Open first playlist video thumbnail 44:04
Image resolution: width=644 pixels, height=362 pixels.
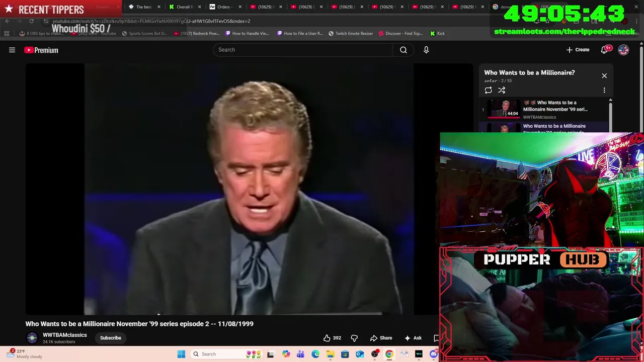tap(504, 109)
